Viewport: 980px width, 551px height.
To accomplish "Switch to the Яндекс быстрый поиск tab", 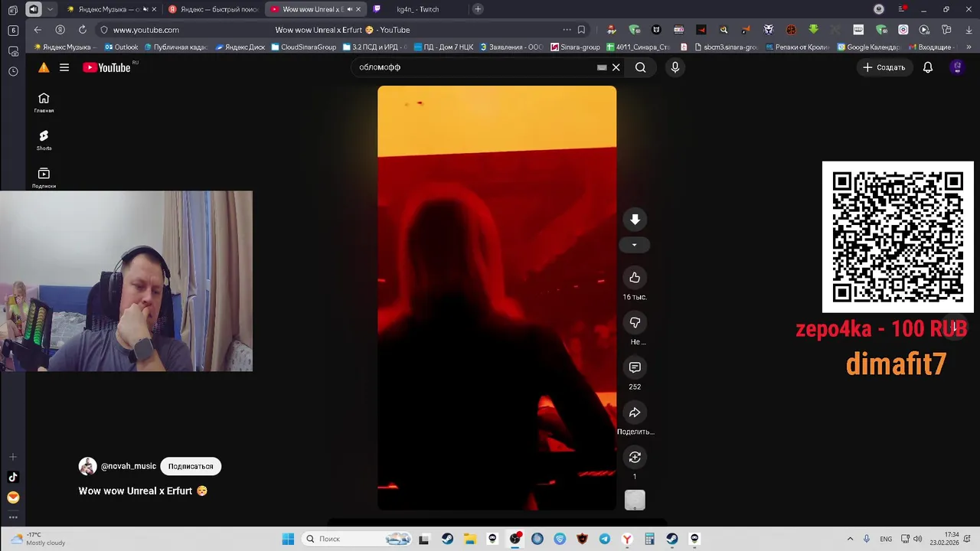I will pyautogui.click(x=213, y=9).
